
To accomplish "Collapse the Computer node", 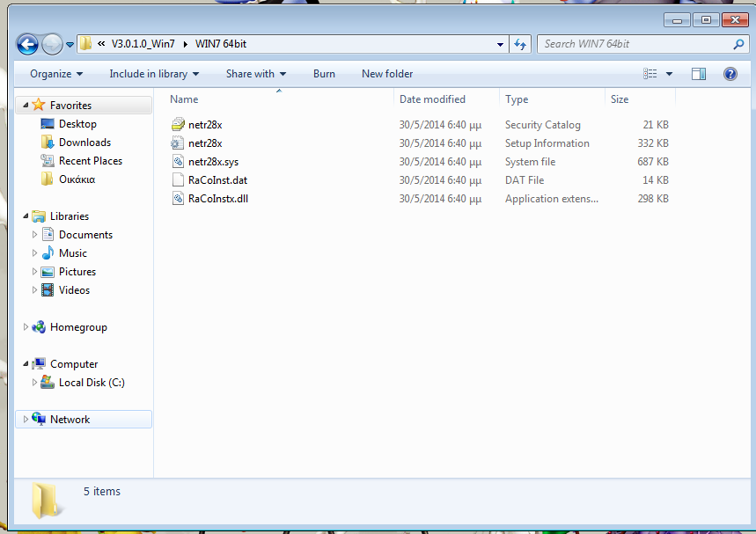I will tap(26, 364).
